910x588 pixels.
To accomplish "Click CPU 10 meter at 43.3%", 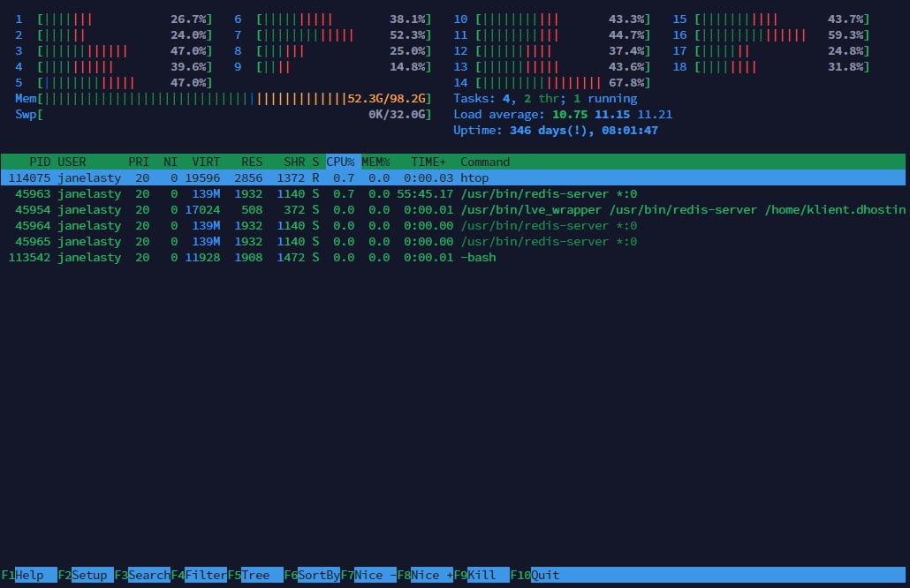I will (552, 19).
